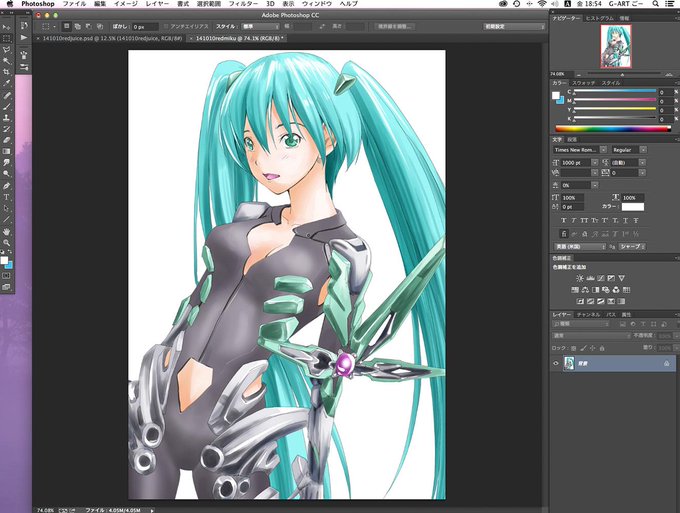Select the Crop tool

point(7,72)
